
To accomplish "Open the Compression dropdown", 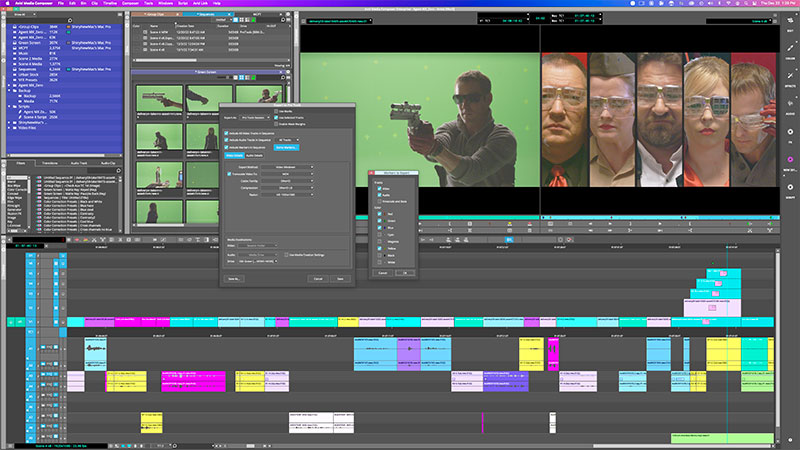I will (x=287, y=188).
